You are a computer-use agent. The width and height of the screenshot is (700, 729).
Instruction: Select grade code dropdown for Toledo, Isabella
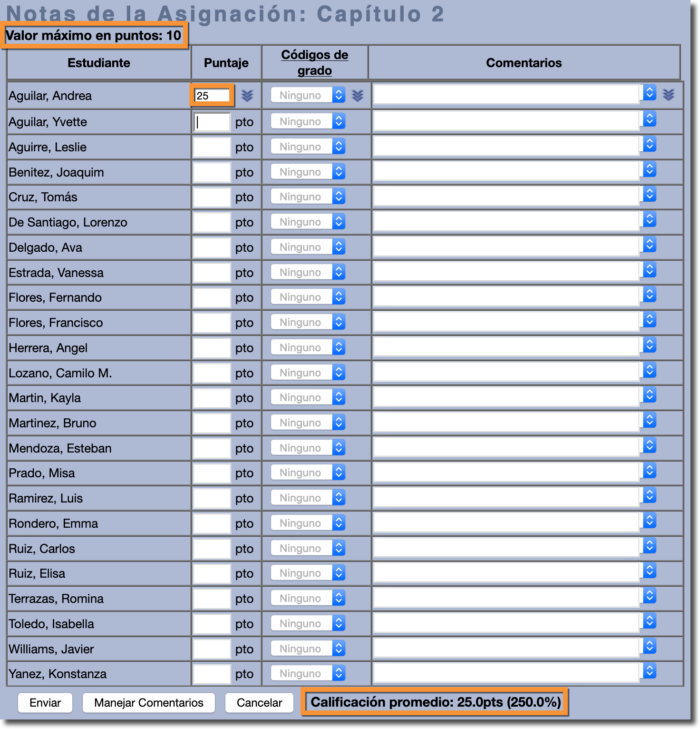tap(308, 623)
